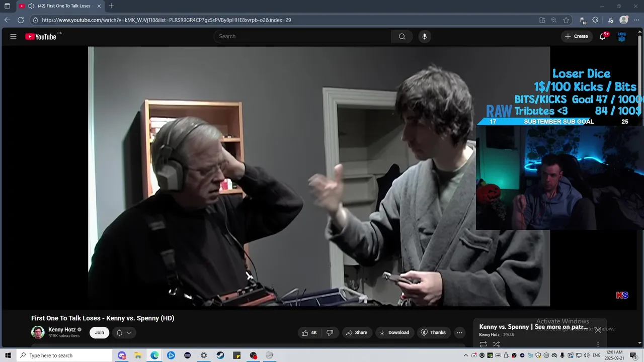Viewport: 644px width, 362px height.
Task: Click the Share button
Action: (357, 332)
